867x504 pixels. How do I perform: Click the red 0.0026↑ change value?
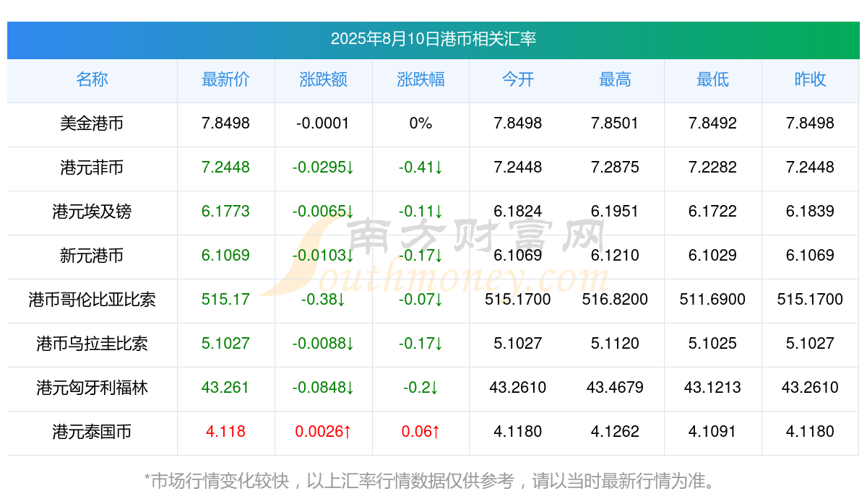coord(323,432)
